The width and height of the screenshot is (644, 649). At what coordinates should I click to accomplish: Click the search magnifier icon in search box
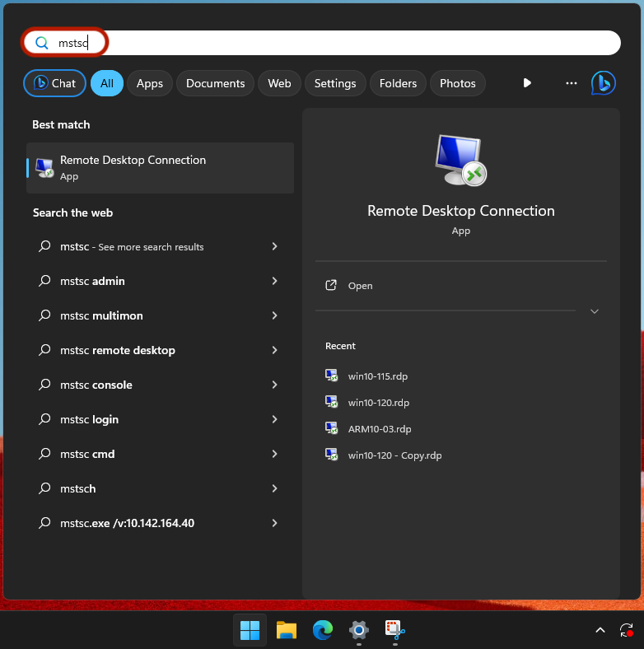41,43
